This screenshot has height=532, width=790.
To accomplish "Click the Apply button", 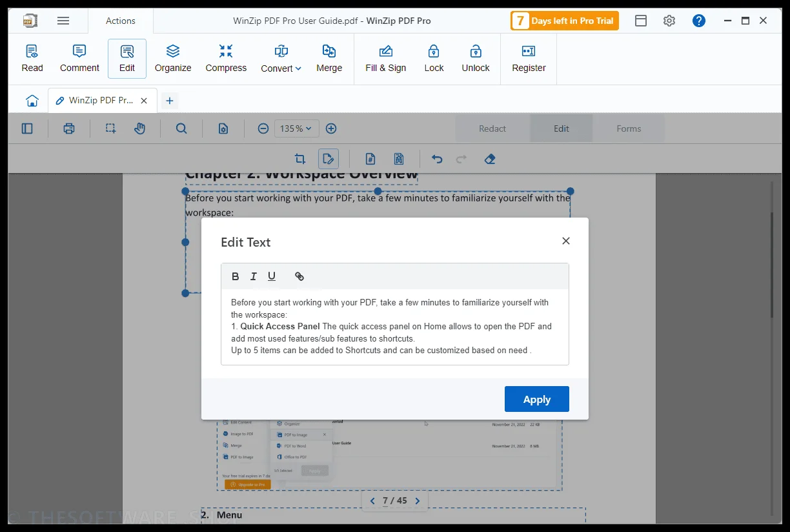I will coord(537,399).
